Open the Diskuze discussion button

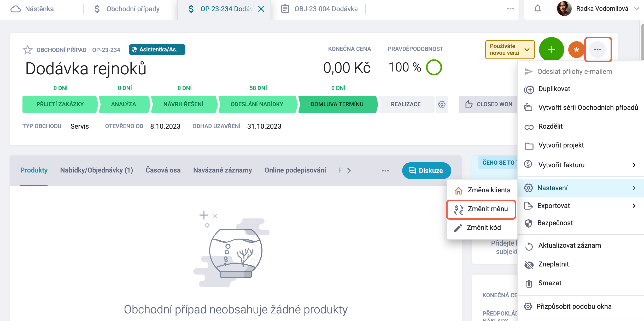pos(426,171)
